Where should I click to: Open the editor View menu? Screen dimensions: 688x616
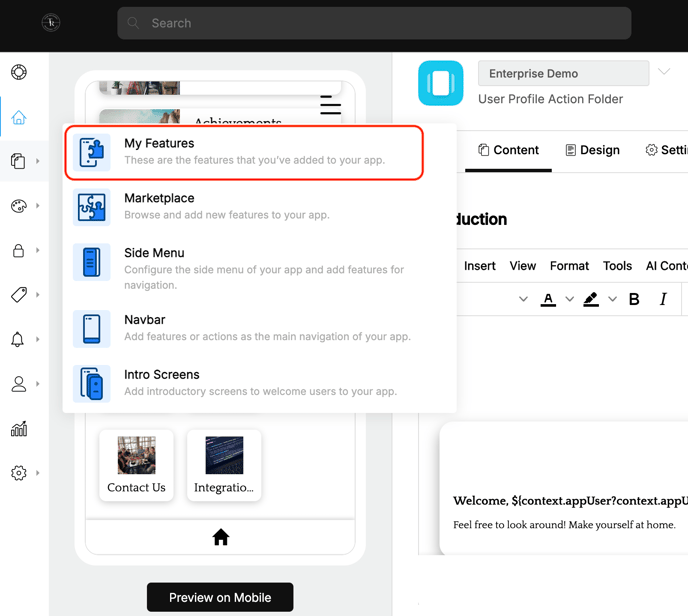click(x=523, y=266)
